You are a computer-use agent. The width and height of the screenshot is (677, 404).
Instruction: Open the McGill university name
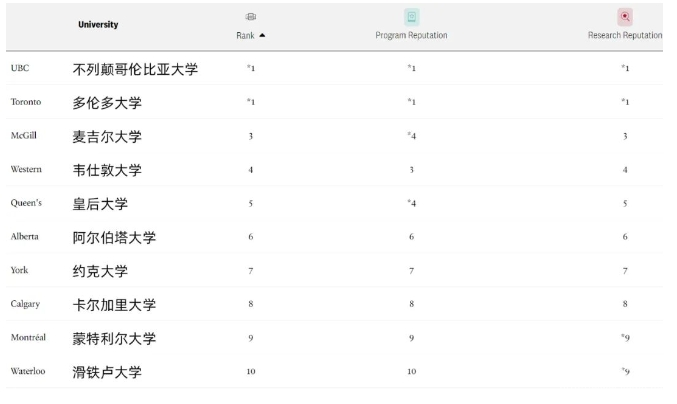pos(24,136)
